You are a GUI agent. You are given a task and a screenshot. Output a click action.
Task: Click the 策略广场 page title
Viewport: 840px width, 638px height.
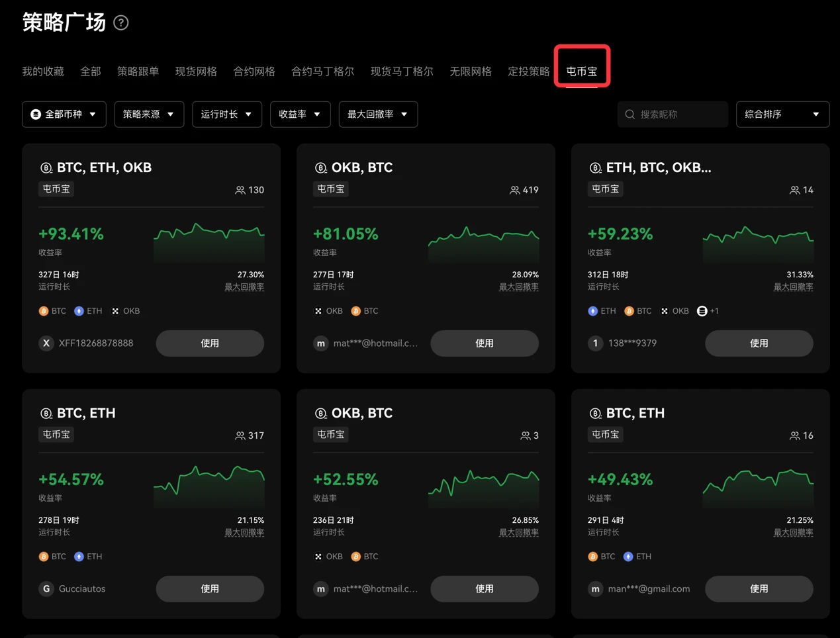coord(64,23)
